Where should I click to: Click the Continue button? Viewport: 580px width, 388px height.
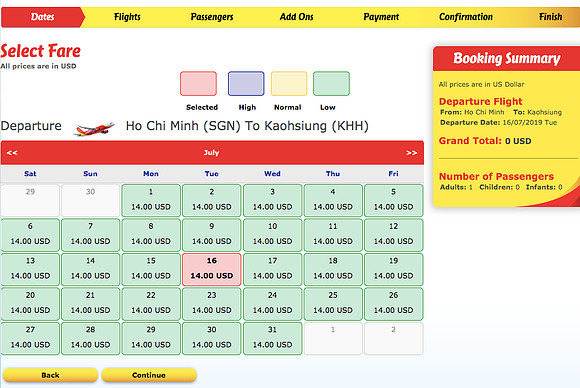[x=149, y=375]
